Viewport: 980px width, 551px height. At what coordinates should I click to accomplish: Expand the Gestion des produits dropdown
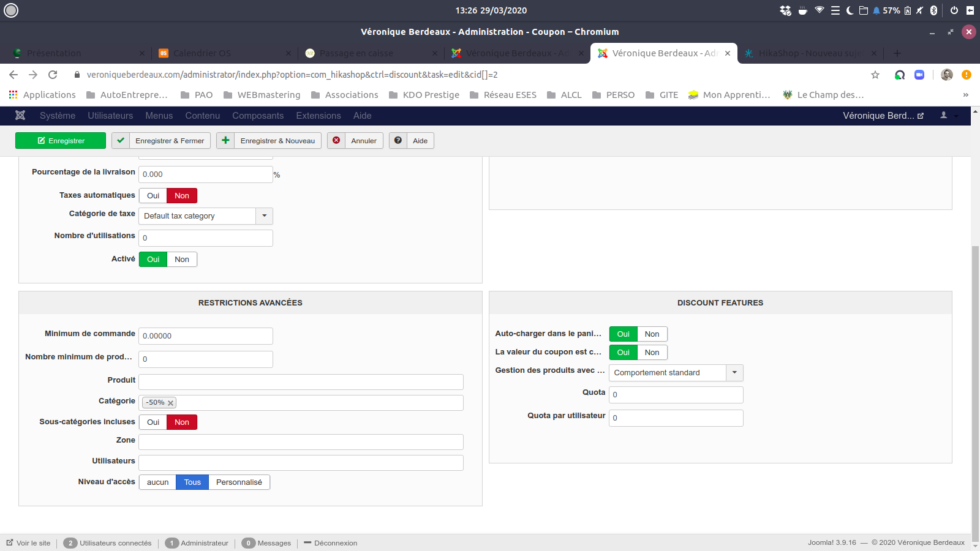click(x=734, y=373)
